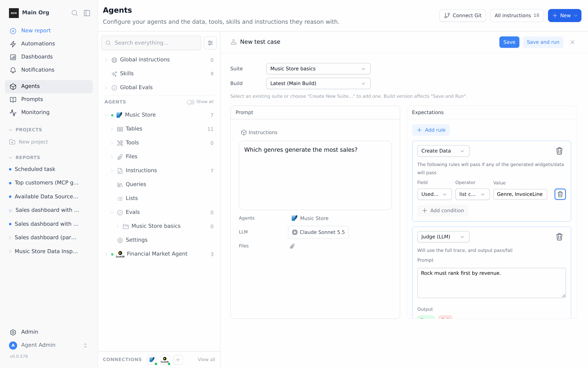The height and width of the screenshot is (368, 588).
Task: Click Add condition in Create Data rule
Action: coord(443,211)
